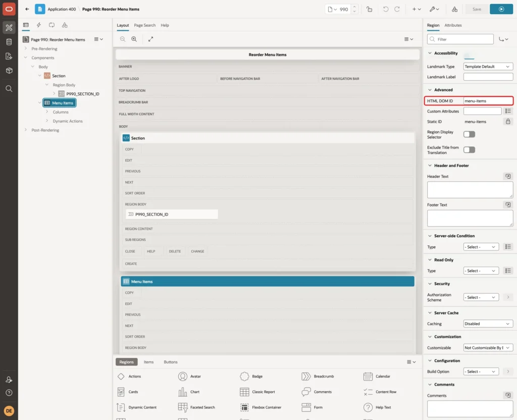
Task: Open Server-side Condition Type dropdown
Action: pos(481,247)
